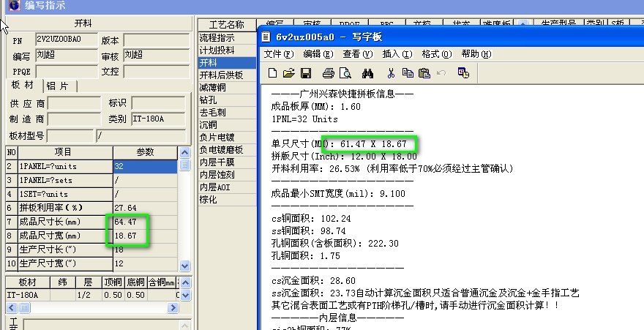Select 开料后烘板 in the process list

[x=227, y=75]
